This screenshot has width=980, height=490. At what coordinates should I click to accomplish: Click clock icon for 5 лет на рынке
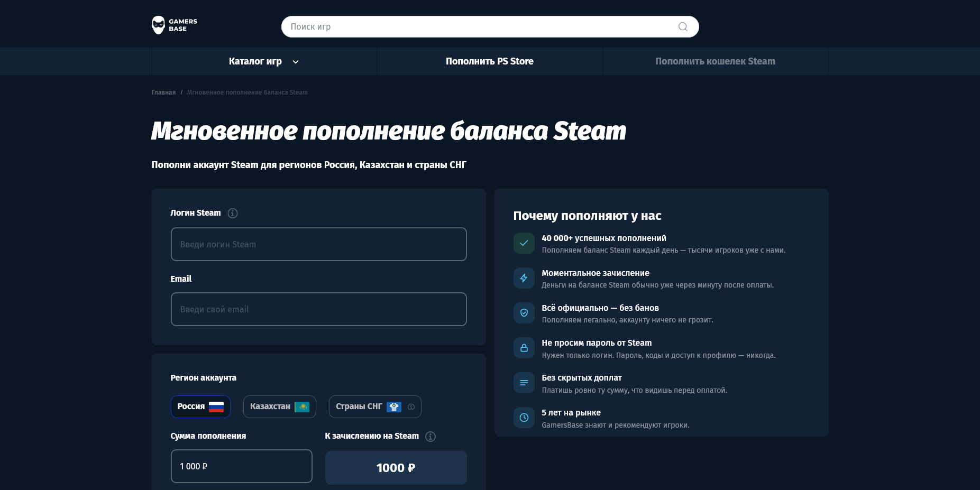pos(524,418)
